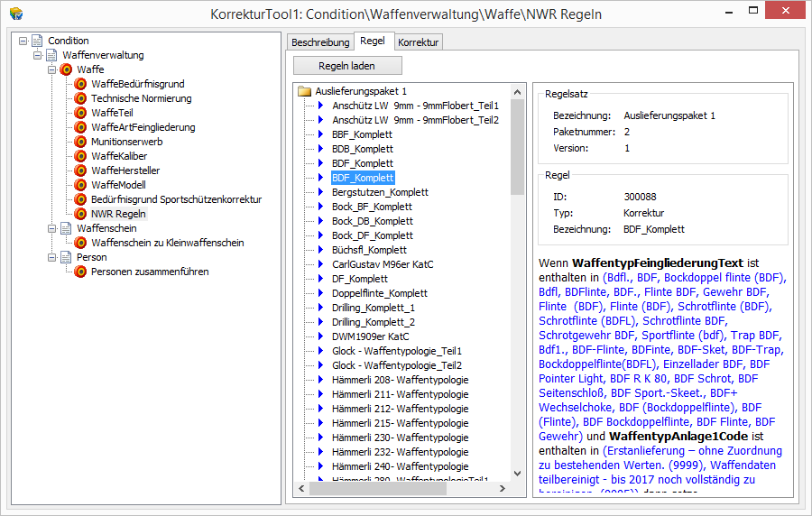The image size is (812, 516).
Task: Collapse the Waffenschein tree node
Action: pyautogui.click(x=51, y=228)
